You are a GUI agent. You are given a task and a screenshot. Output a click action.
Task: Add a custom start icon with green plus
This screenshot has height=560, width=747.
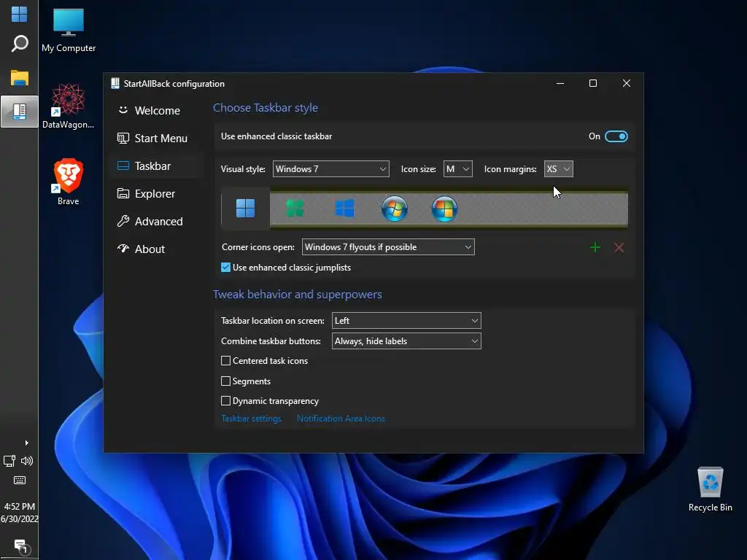point(595,247)
